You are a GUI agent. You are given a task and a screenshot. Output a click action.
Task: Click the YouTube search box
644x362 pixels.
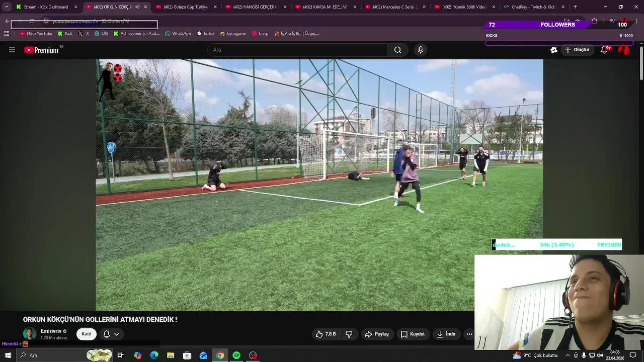(x=297, y=50)
